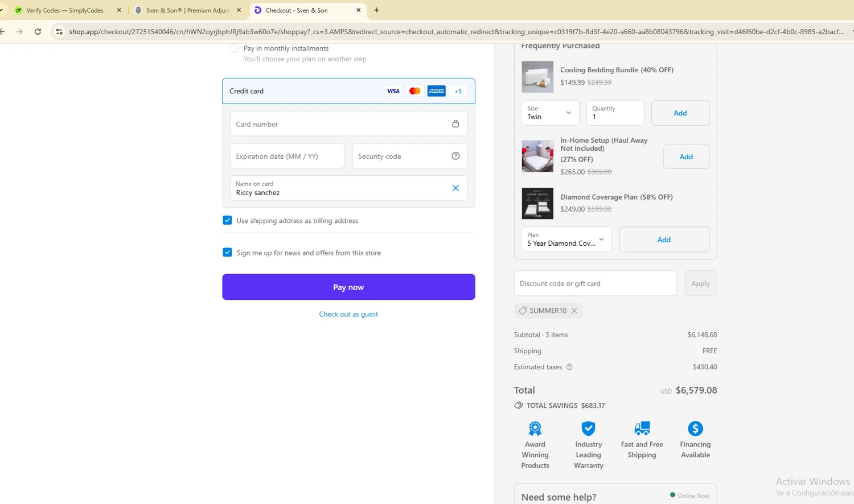Close the Verify Codes SimplyCodes tab
The width and height of the screenshot is (854, 504).
coord(119,10)
